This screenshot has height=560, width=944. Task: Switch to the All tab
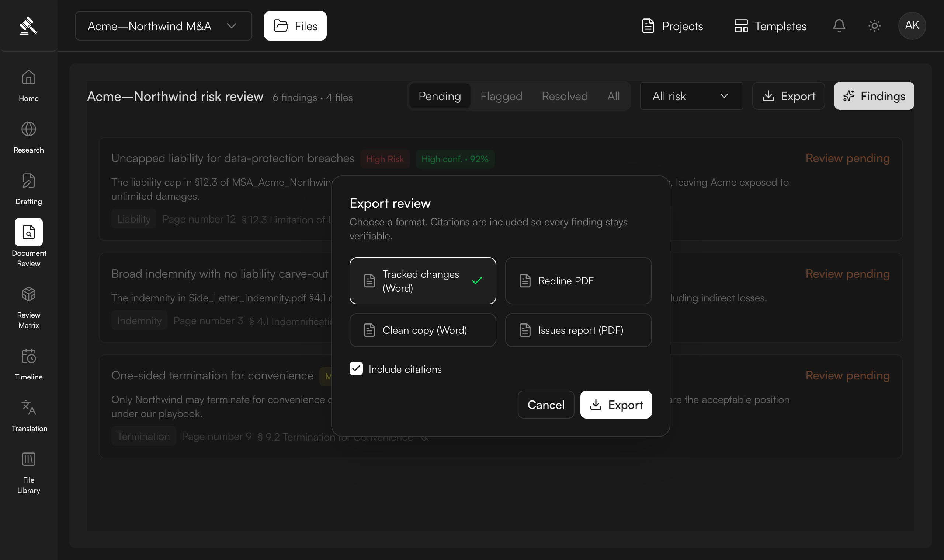pos(613,96)
